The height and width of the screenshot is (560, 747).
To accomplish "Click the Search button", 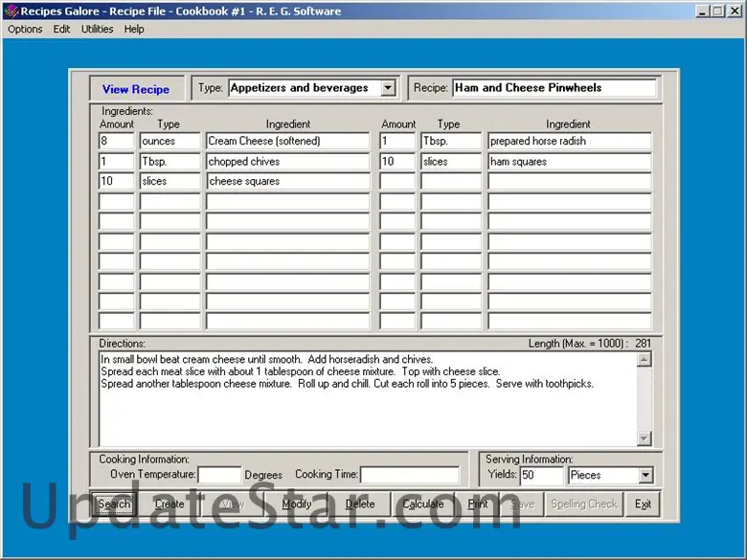I will click(114, 504).
